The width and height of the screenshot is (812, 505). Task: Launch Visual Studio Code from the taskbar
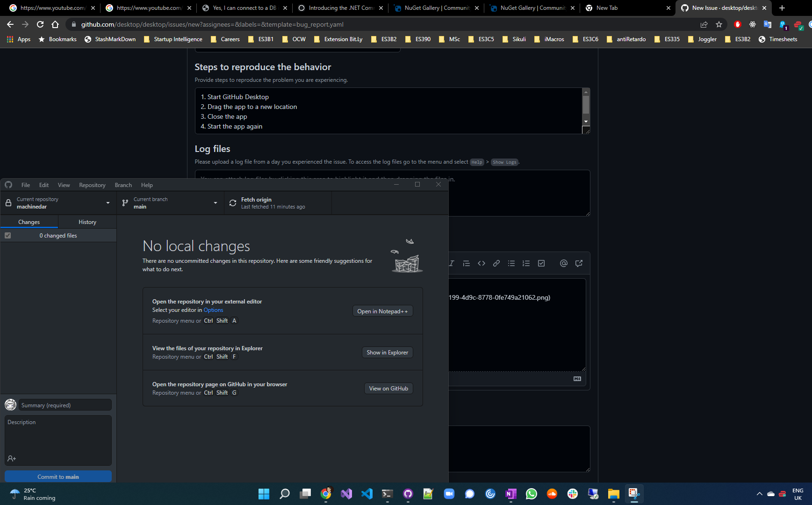[x=367, y=494]
